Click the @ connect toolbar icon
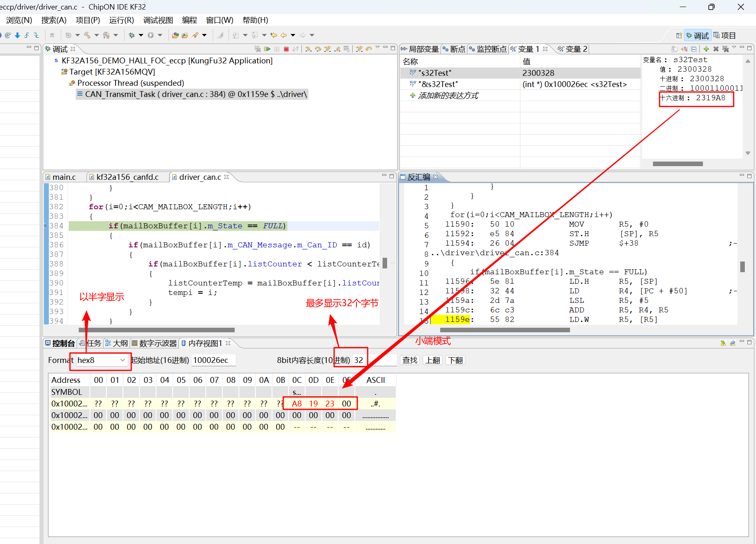756x544 pixels. [7, 35]
